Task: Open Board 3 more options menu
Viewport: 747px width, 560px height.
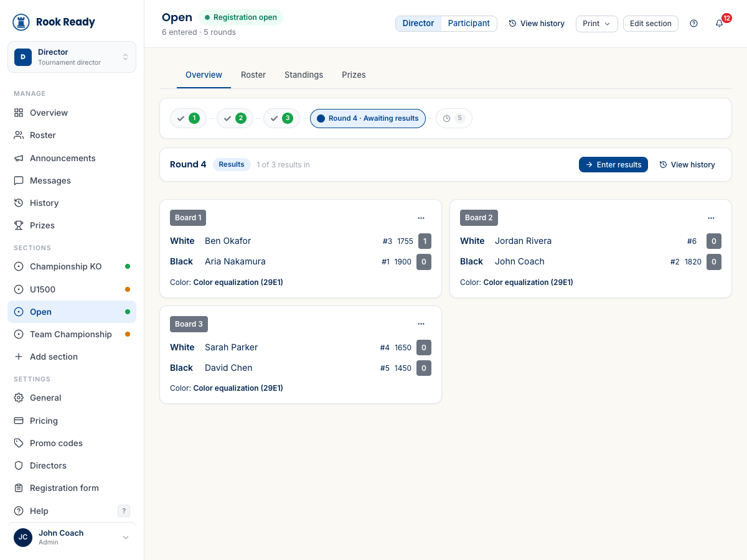Action: point(421,324)
